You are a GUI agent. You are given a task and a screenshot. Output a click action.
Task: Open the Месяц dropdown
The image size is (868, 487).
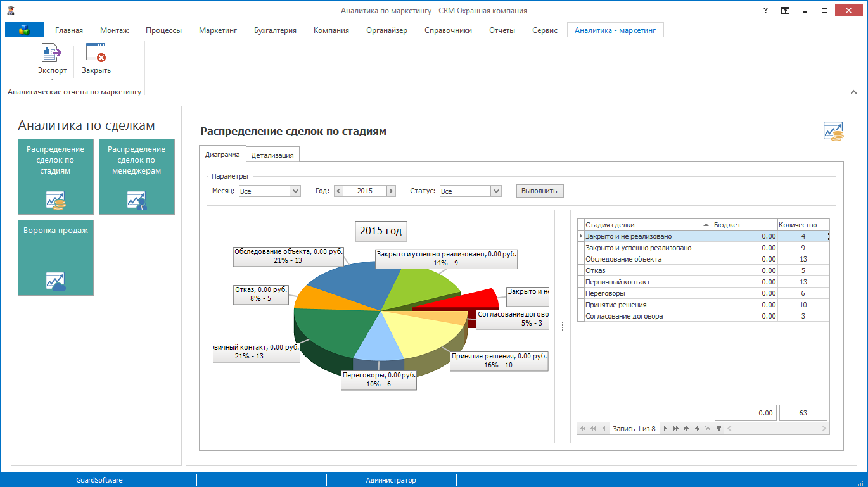tap(295, 191)
